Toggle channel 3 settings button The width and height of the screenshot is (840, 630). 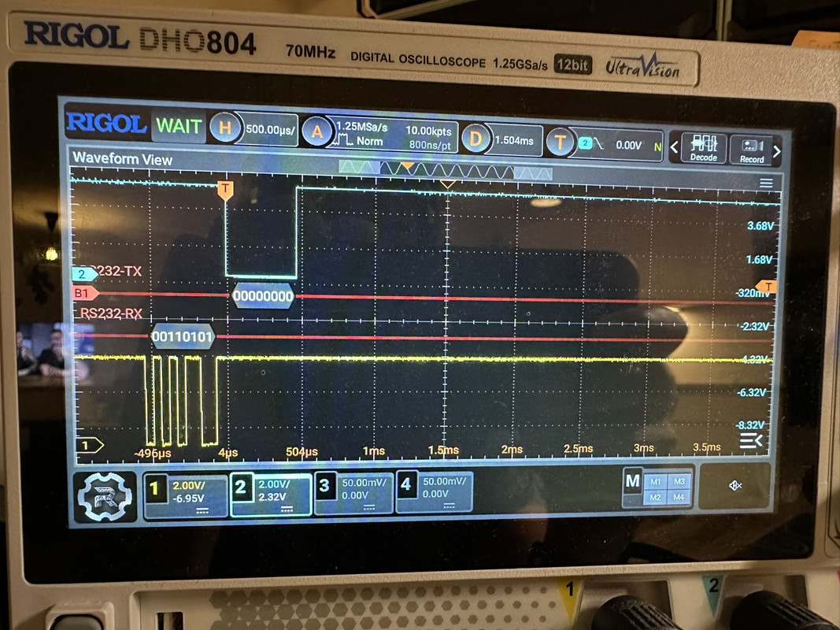click(x=354, y=492)
